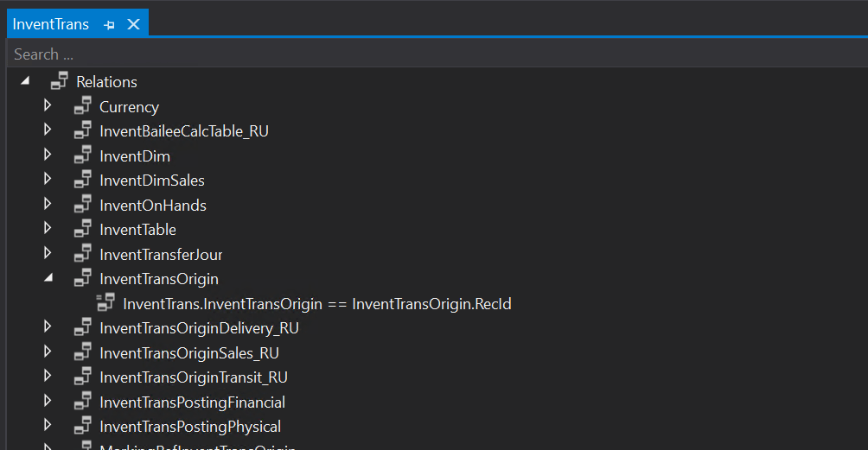Collapse the Relations node

pos(25,81)
